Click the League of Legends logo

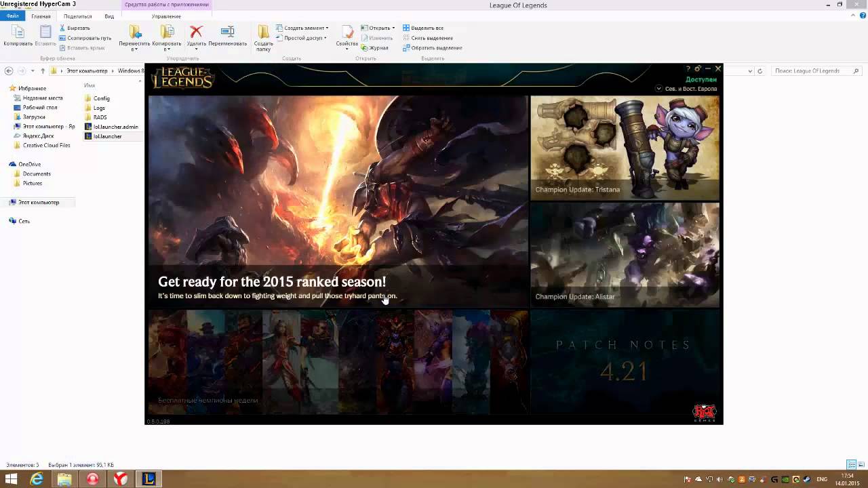(182, 78)
